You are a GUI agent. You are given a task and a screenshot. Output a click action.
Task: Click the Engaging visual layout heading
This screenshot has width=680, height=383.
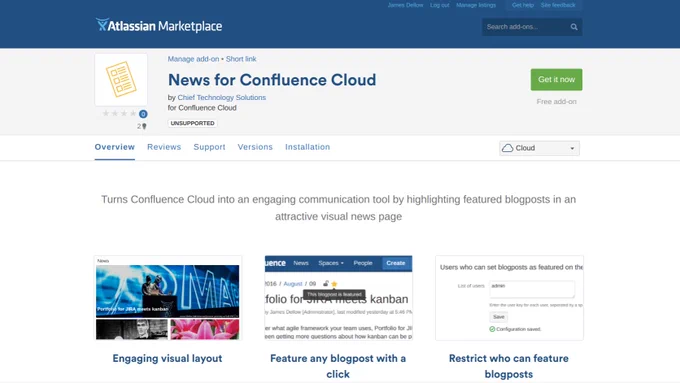point(167,358)
